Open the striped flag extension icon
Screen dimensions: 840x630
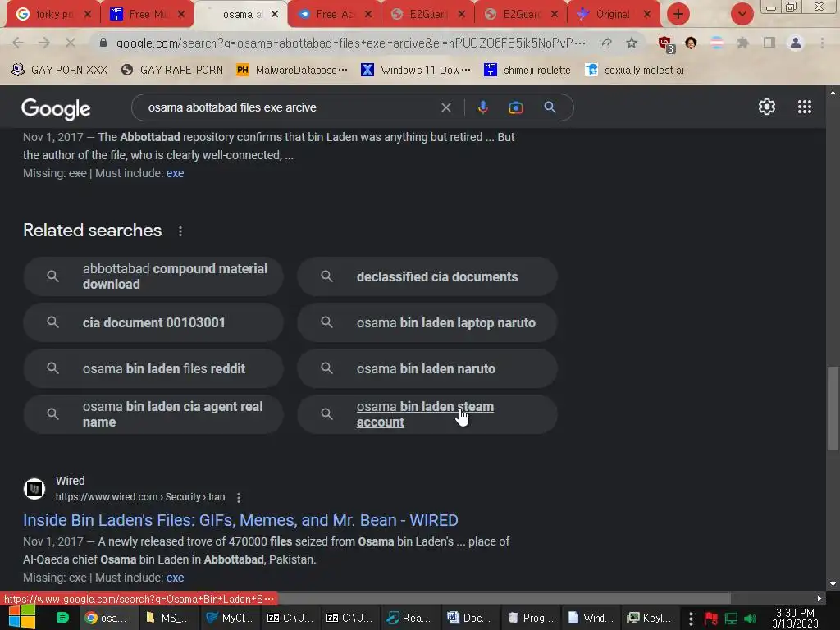(x=717, y=43)
